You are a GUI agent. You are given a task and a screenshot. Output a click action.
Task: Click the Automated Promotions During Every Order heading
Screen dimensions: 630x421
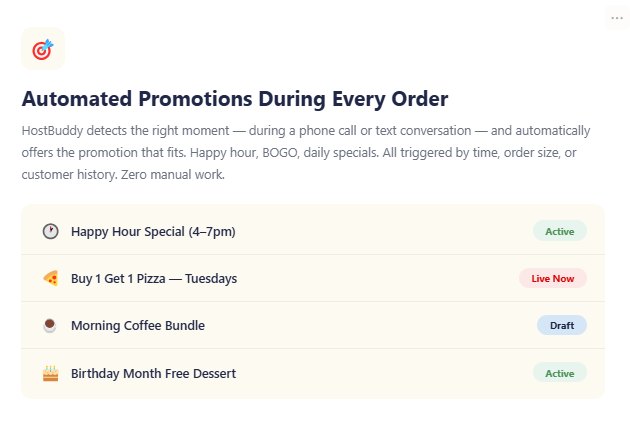(x=234, y=99)
